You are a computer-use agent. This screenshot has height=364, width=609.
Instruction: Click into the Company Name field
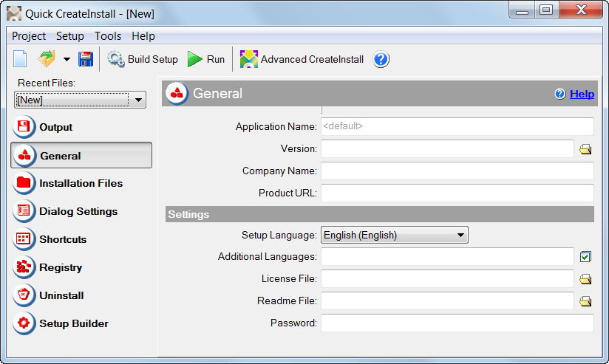click(457, 171)
